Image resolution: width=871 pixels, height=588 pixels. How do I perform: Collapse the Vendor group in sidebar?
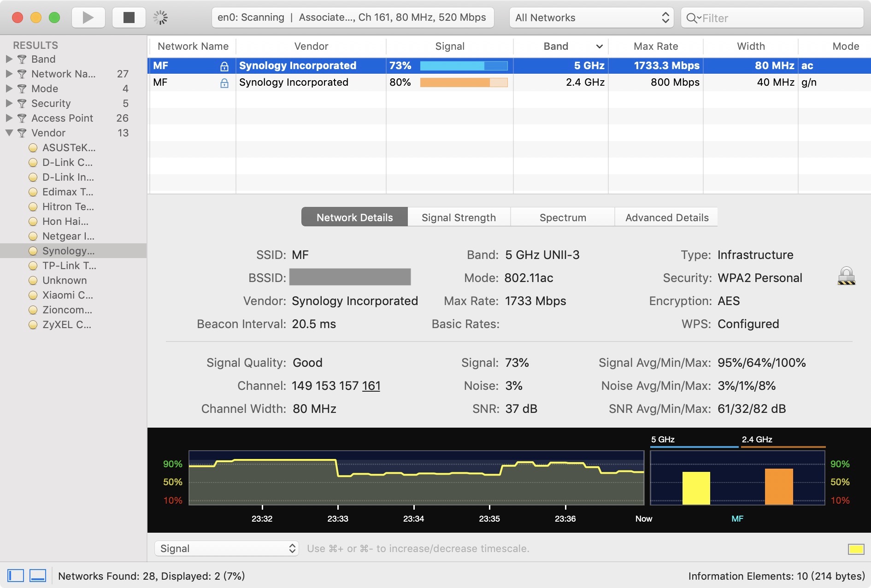pos(9,133)
